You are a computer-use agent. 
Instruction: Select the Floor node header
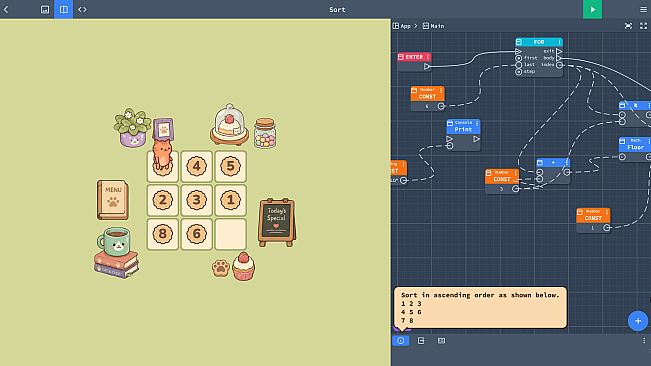pyautogui.click(x=635, y=144)
